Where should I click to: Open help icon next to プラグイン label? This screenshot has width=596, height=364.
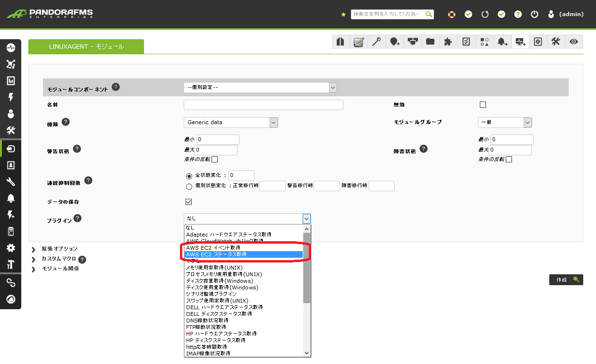coord(77,218)
